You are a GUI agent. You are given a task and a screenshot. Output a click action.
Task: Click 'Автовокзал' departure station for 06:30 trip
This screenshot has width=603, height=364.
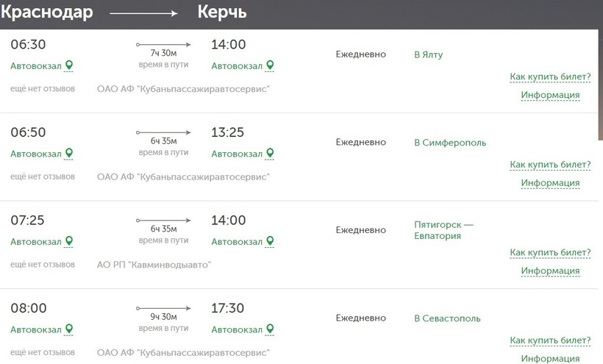[x=36, y=66]
